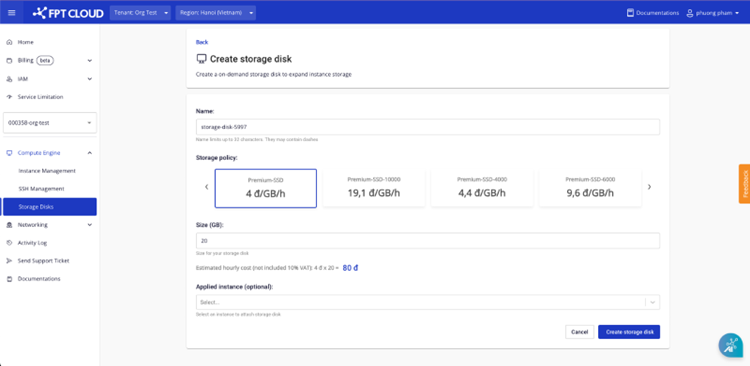Click the 80 đ estimated cost value
This screenshot has height=366, width=750.
click(351, 268)
